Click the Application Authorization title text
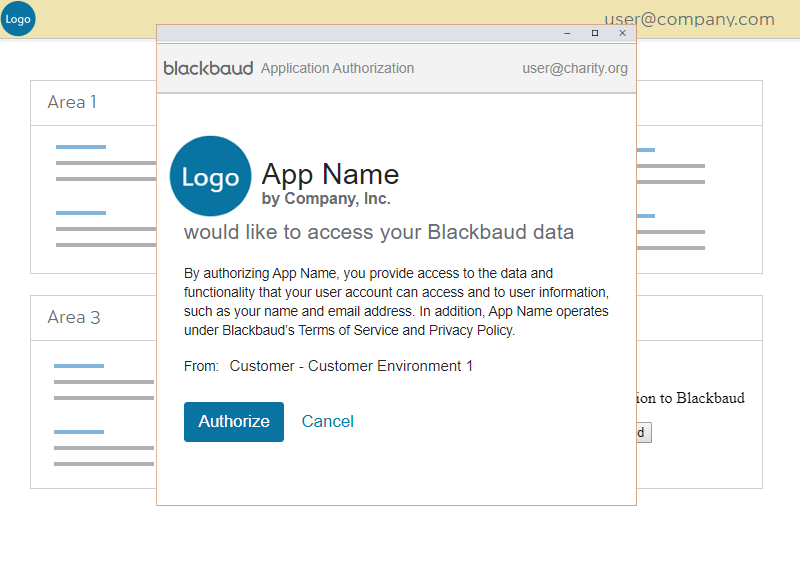This screenshot has width=801, height=567. pos(337,68)
